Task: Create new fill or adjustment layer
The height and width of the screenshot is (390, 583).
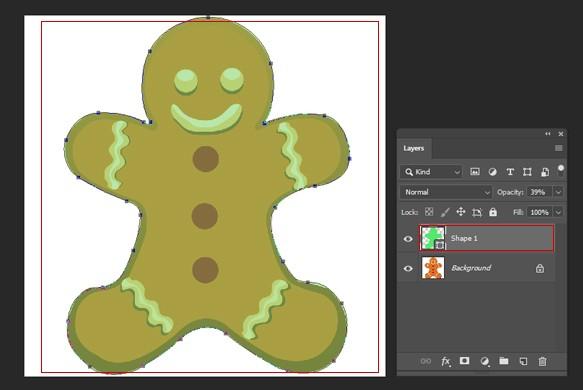Action: [484, 361]
